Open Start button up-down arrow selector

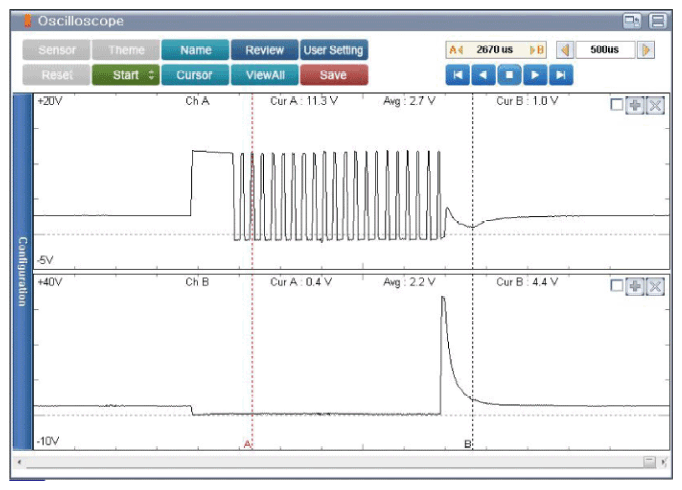[151, 75]
